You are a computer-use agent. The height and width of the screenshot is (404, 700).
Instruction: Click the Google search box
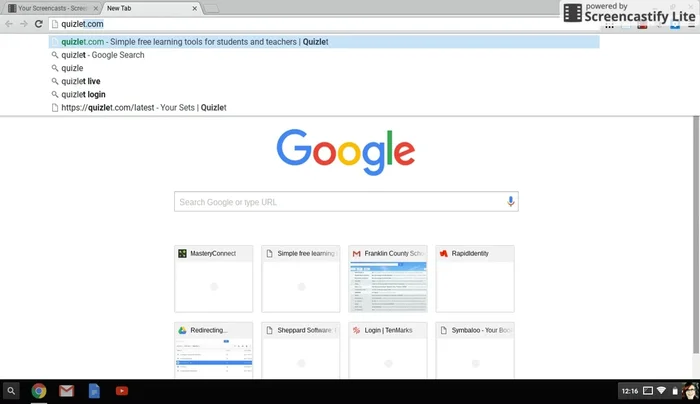click(x=338, y=202)
